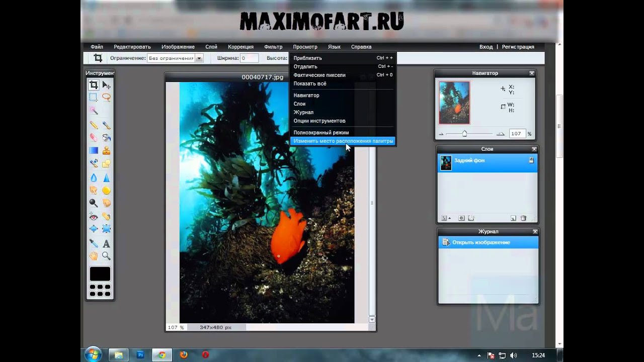The height and width of the screenshot is (362, 644).
Task: Create new layer in Слои panel
Action: coord(513,218)
